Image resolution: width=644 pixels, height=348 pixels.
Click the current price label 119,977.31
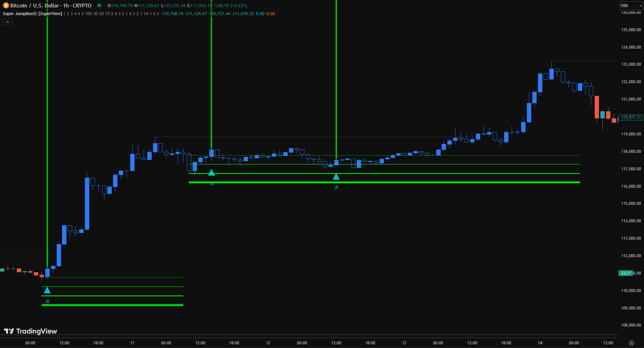point(631,117)
